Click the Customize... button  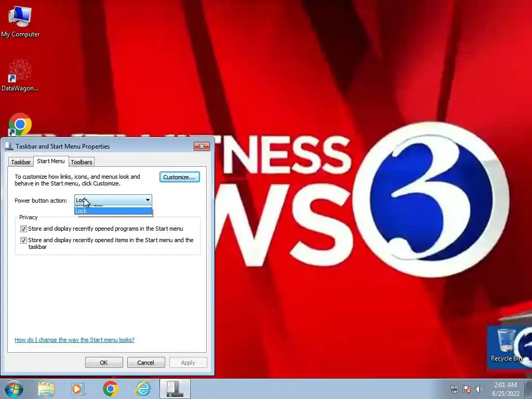click(179, 177)
